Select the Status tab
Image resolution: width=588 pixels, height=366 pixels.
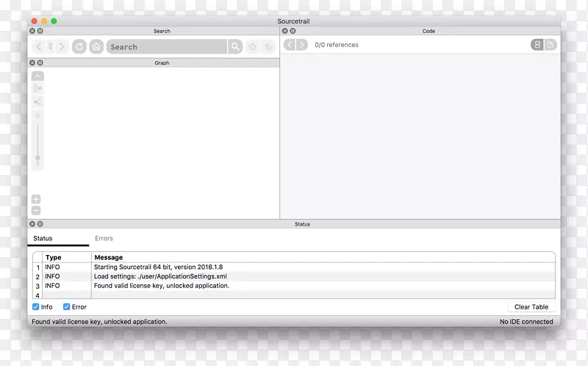43,239
